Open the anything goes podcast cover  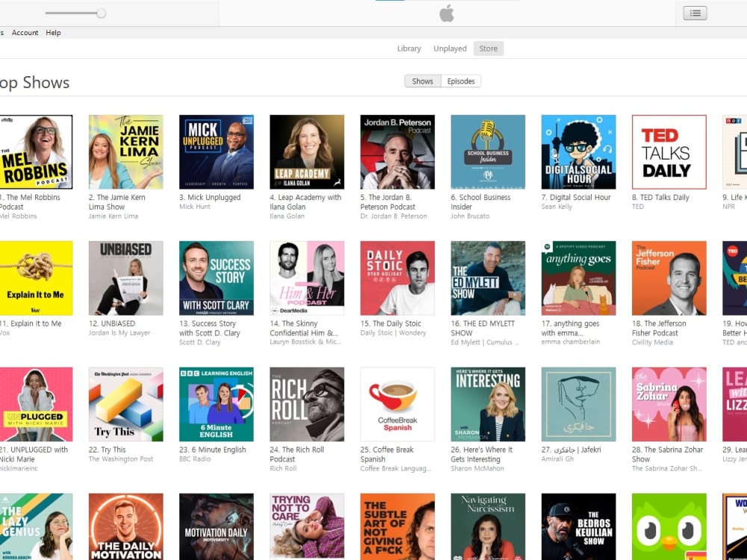[x=578, y=278]
